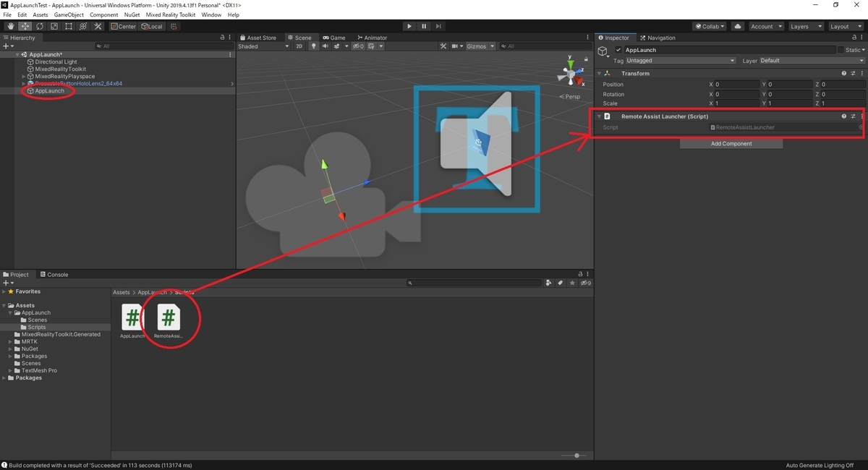Lock the Inspector panel

click(x=854, y=38)
